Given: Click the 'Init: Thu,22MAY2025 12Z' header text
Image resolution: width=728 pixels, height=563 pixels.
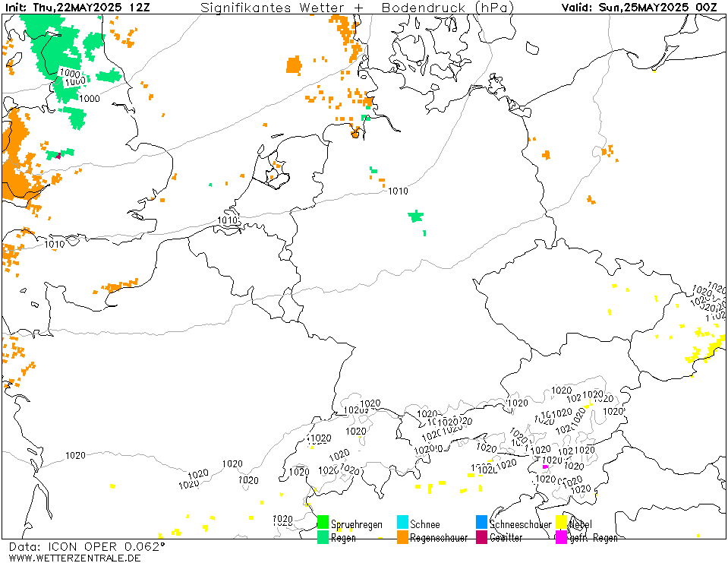Looking at the screenshot, I should pos(77,8).
